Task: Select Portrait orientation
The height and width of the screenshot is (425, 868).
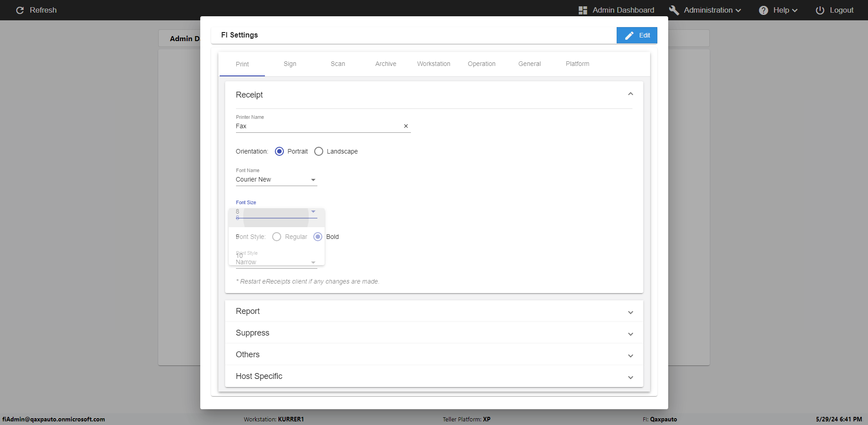Action: (x=279, y=151)
